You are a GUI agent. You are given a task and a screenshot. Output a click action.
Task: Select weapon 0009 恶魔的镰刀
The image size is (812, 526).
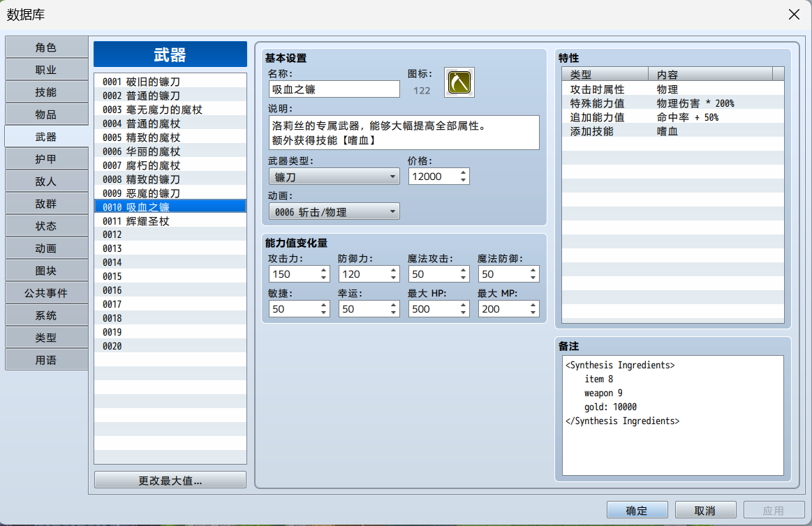coord(170,193)
